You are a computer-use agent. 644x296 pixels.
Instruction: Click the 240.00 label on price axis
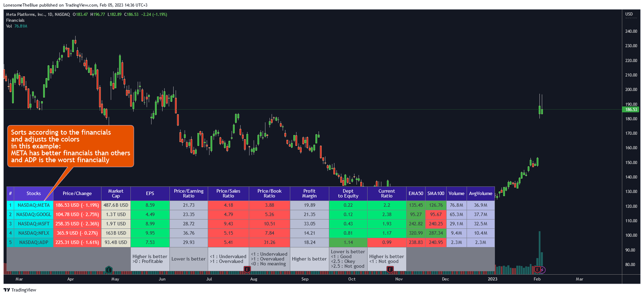(x=631, y=31)
